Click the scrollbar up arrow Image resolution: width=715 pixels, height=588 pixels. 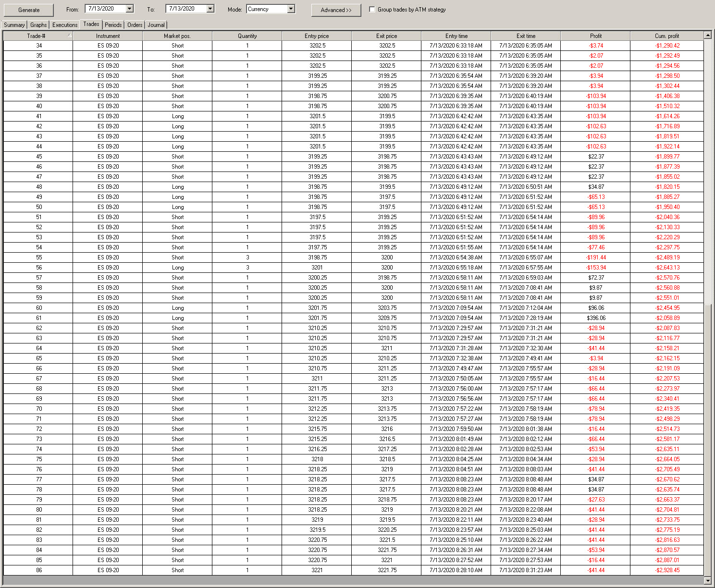click(x=707, y=35)
